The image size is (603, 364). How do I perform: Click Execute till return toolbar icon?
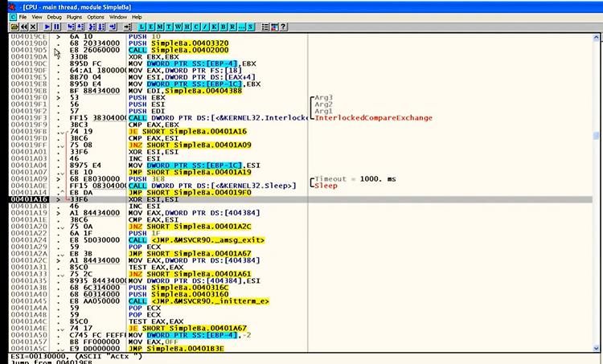[113, 27]
